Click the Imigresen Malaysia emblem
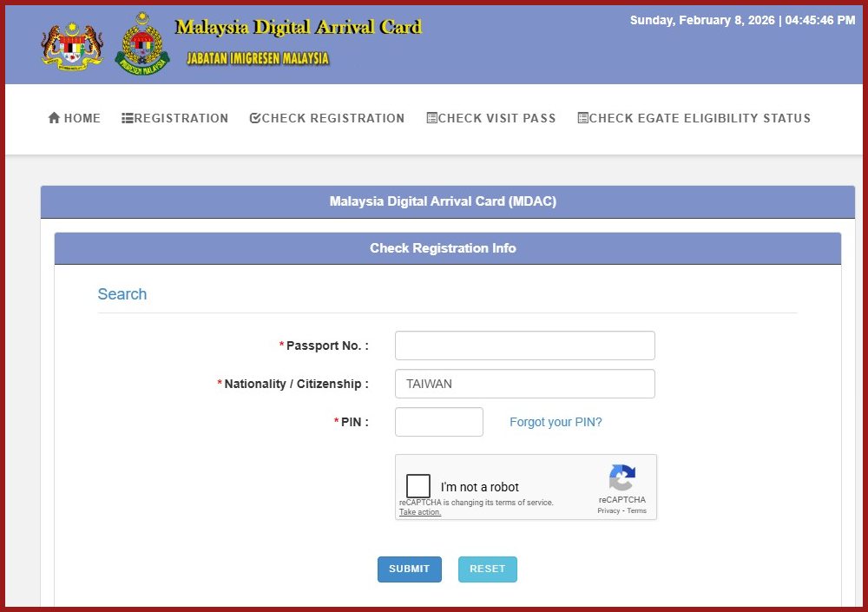 pyautogui.click(x=142, y=43)
